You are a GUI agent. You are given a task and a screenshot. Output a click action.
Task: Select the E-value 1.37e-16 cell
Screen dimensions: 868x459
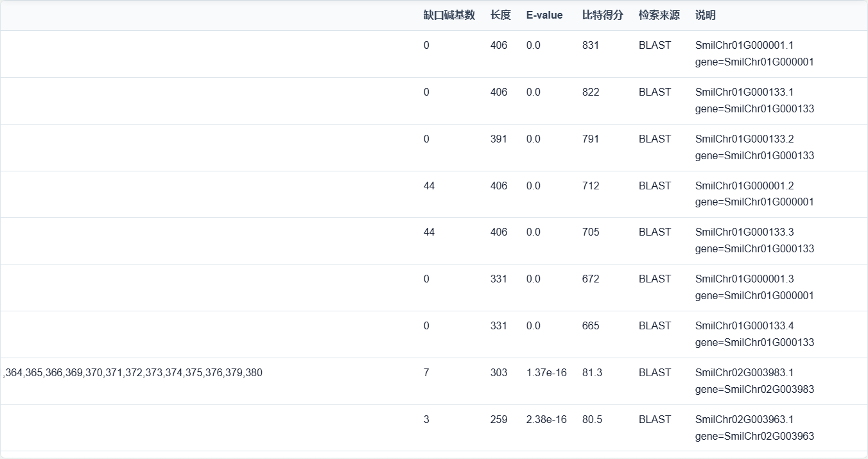point(546,373)
